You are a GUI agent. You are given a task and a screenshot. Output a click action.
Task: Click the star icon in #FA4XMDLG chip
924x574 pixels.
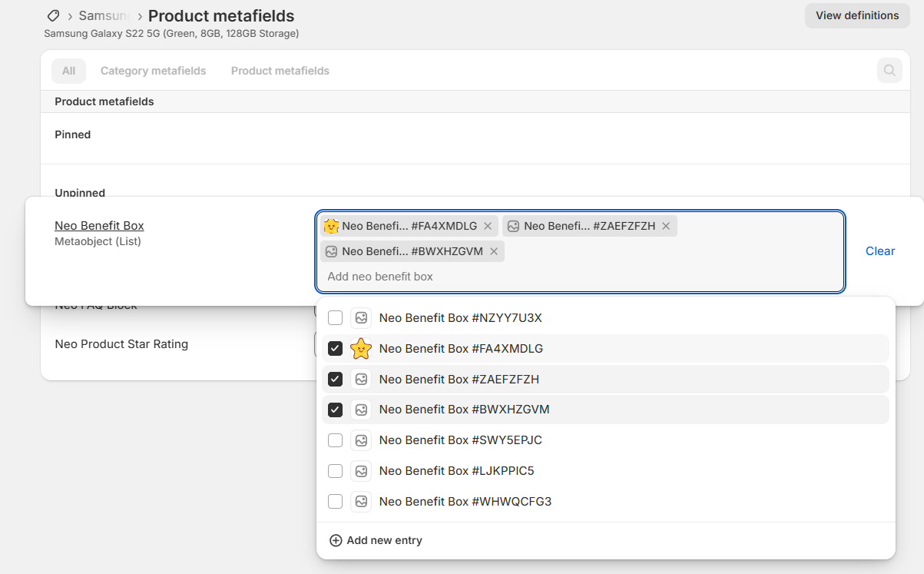click(x=331, y=226)
